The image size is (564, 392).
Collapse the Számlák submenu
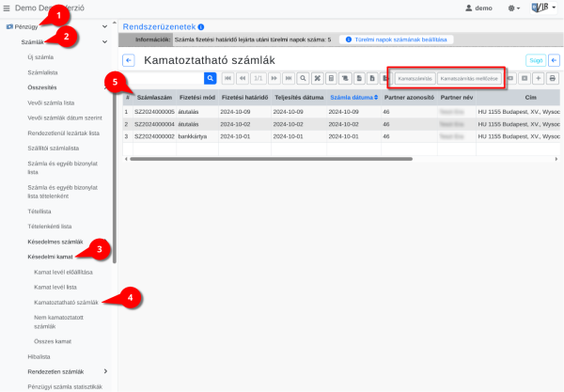click(104, 42)
